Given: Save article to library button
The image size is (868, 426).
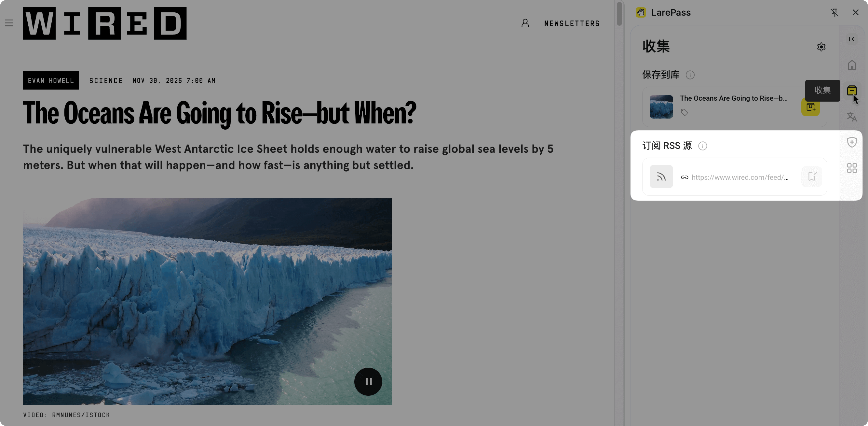Looking at the screenshot, I should 810,107.
